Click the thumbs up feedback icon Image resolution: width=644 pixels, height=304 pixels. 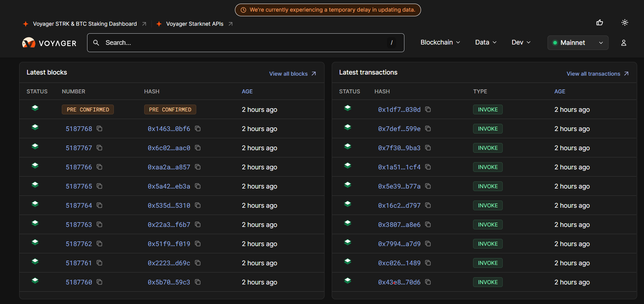click(x=600, y=22)
